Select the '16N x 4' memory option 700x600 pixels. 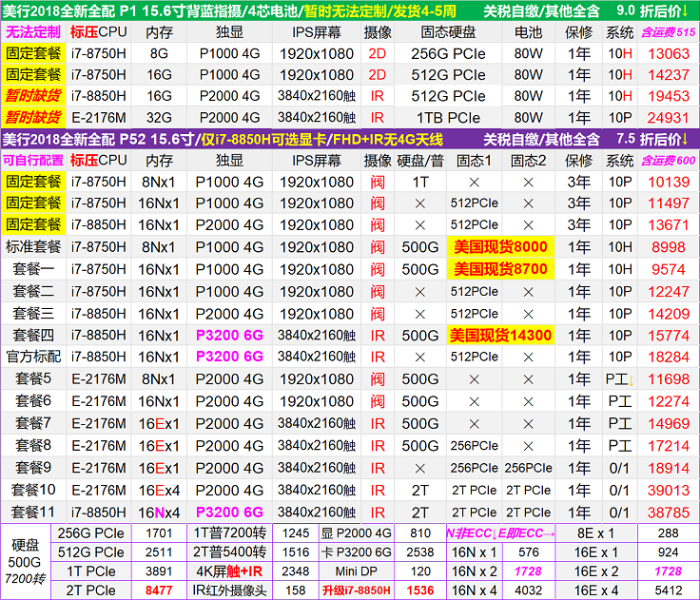[474, 590]
